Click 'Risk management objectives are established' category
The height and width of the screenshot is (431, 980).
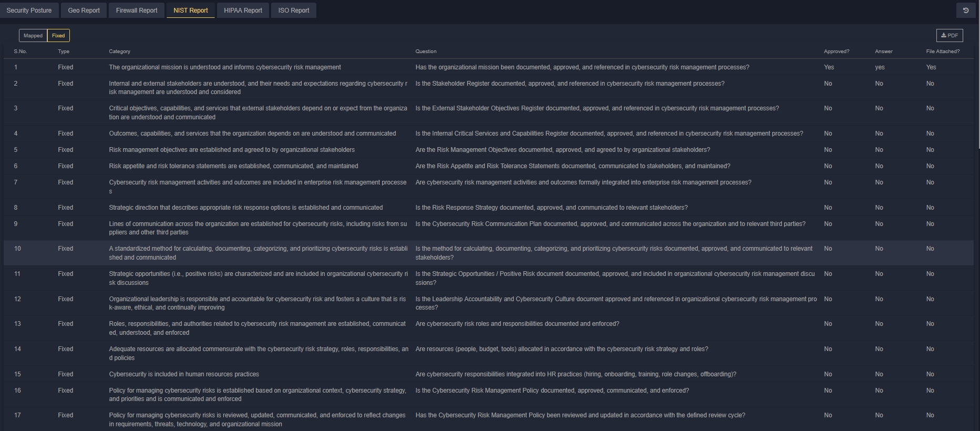coord(232,150)
